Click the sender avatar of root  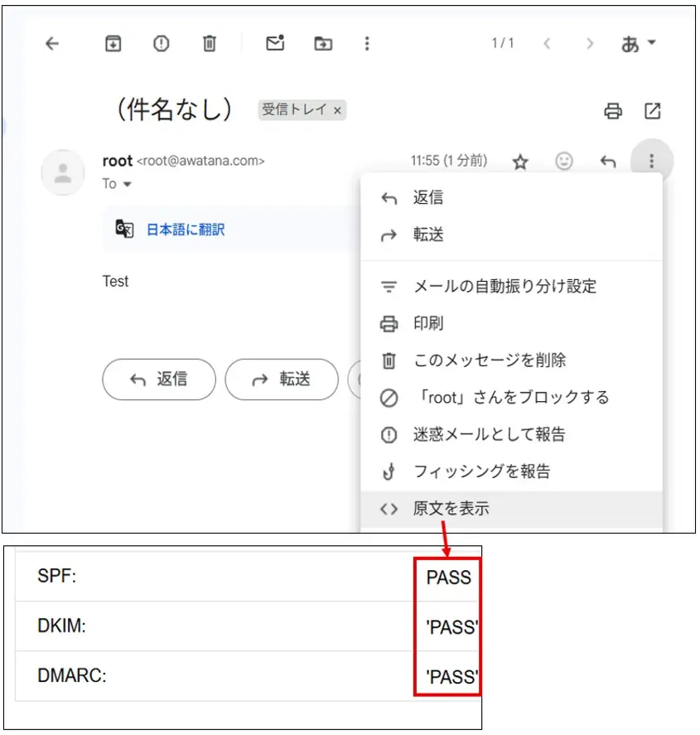coord(63,172)
